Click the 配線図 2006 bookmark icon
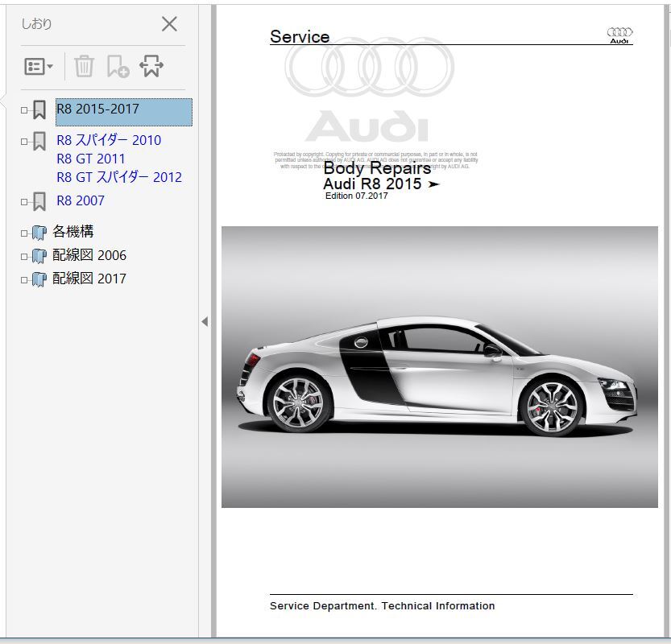 39,257
